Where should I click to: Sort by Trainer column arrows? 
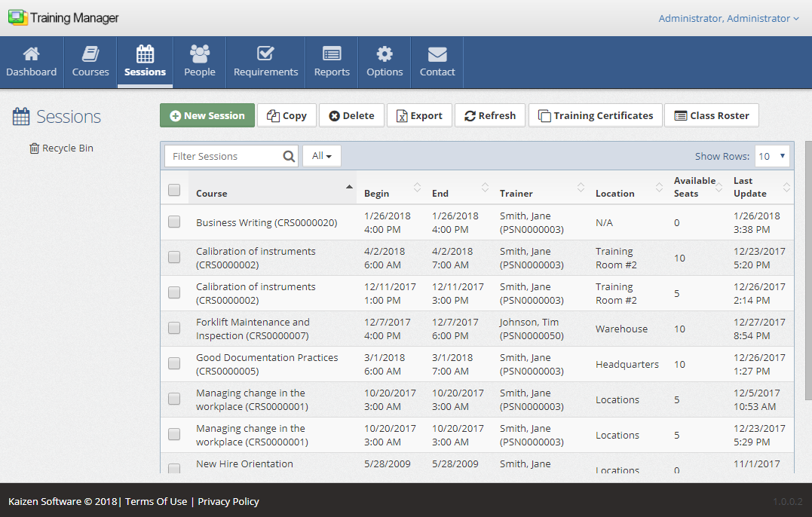581,188
